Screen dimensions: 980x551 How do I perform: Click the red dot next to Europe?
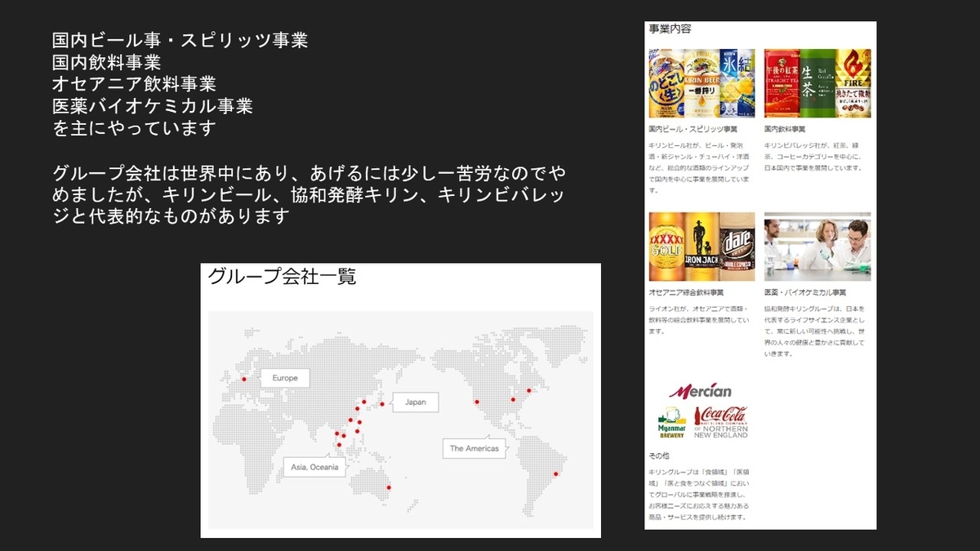coord(244,379)
